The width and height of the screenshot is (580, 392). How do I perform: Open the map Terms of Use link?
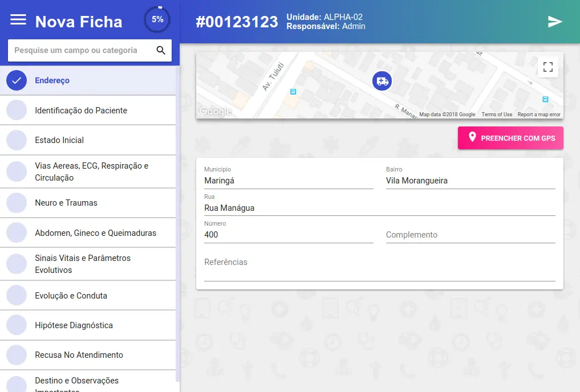click(496, 115)
